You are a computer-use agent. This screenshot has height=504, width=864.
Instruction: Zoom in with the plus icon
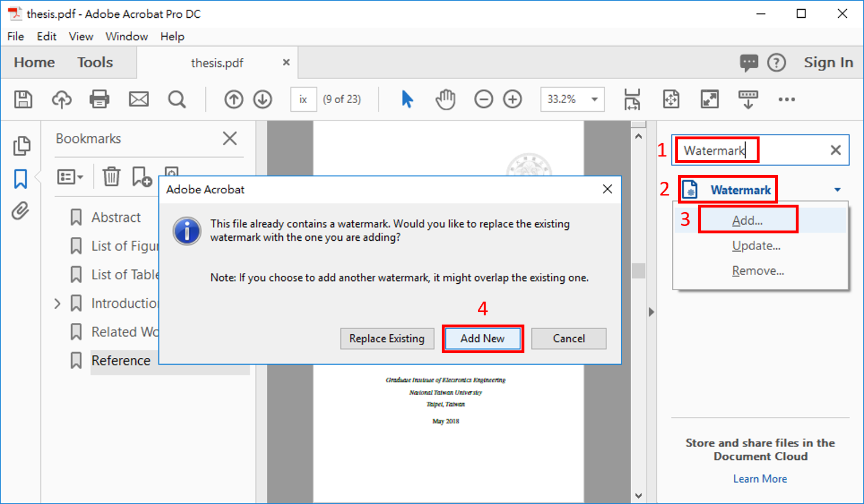click(x=512, y=99)
